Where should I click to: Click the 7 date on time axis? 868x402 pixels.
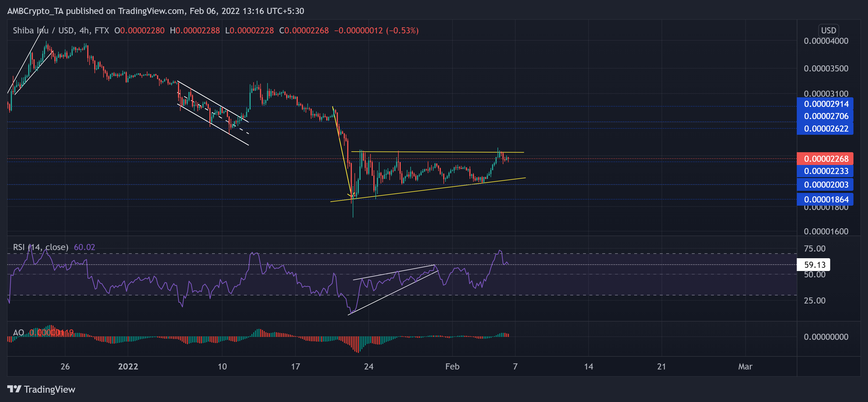coord(515,366)
